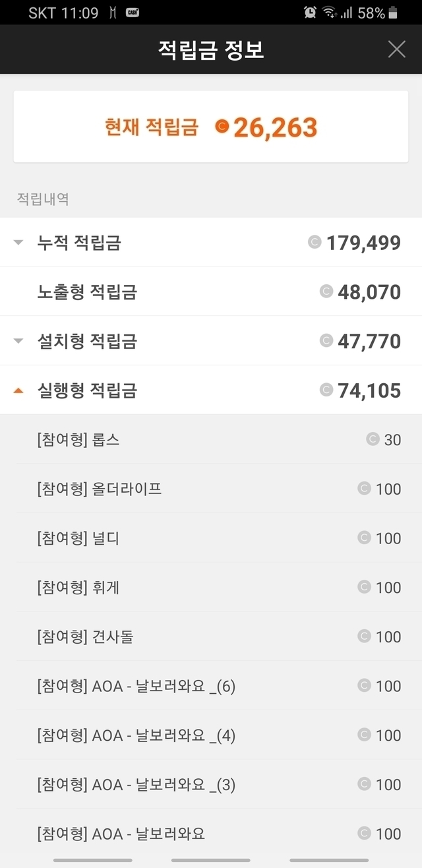Tap the coin icon next to 179,499

[315, 242]
